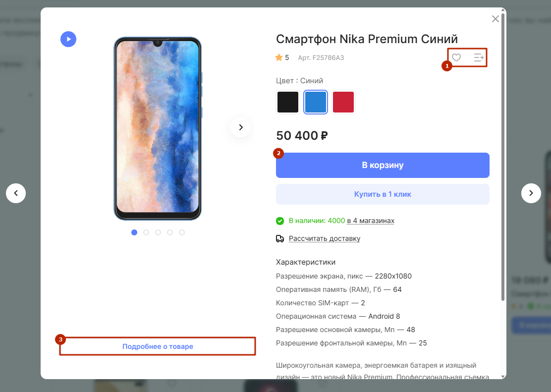Open the 'в 4 магазинах' availability link

click(371, 221)
